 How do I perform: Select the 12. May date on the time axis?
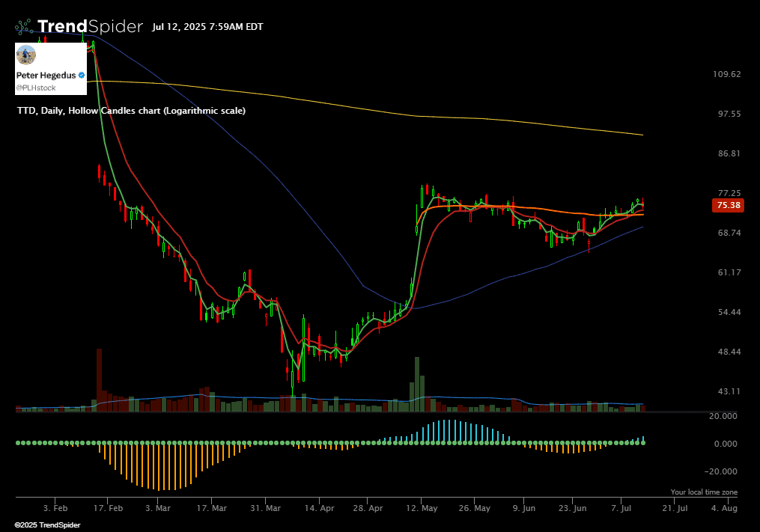pos(422,507)
